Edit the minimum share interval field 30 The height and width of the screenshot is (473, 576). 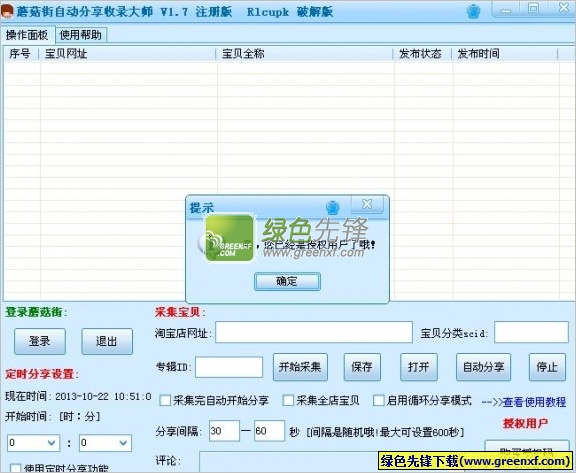pos(224,431)
